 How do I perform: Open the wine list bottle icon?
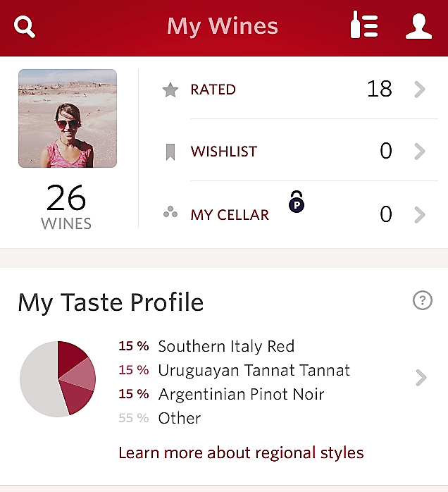(364, 26)
